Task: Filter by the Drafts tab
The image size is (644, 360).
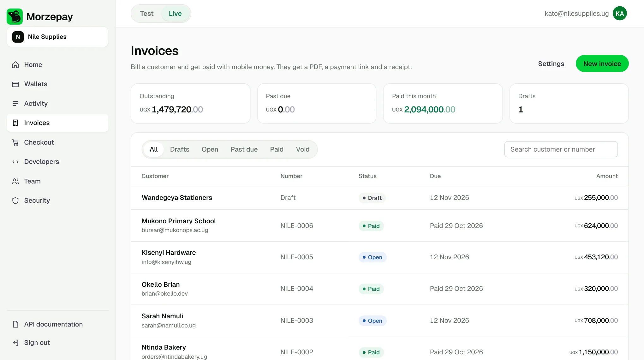Action: 180,149
